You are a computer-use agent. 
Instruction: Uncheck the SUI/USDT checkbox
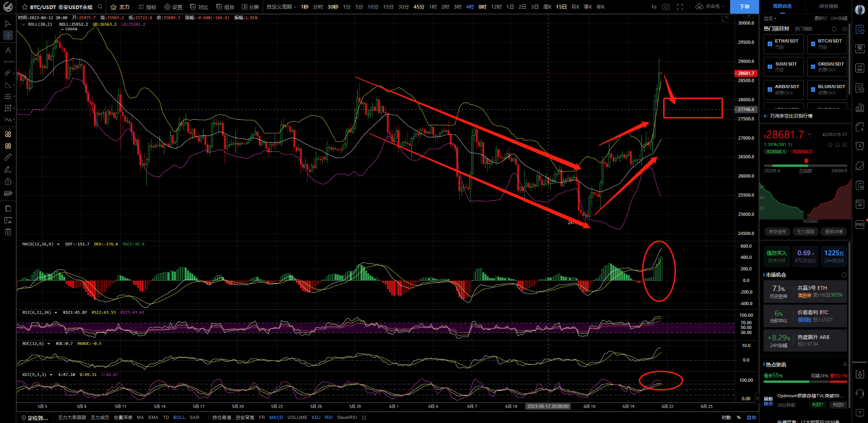tap(770, 67)
